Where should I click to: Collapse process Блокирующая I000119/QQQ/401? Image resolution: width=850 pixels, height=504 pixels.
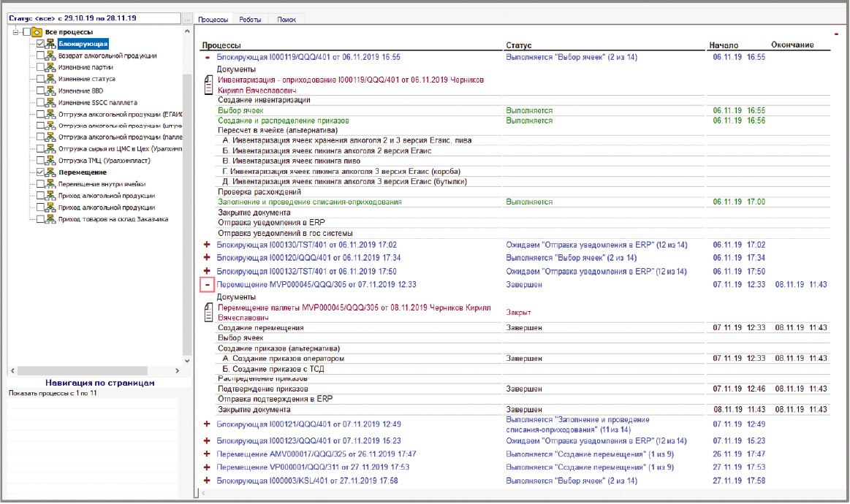click(x=207, y=58)
